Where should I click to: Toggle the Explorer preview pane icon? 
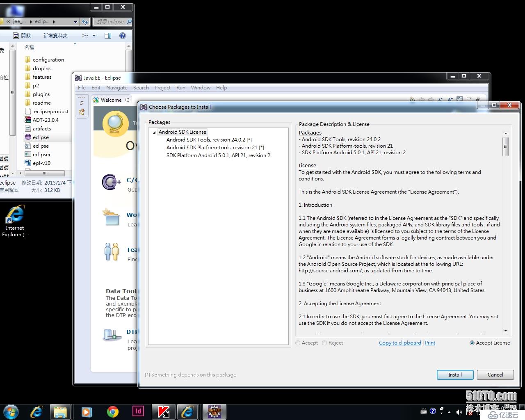[x=108, y=36]
